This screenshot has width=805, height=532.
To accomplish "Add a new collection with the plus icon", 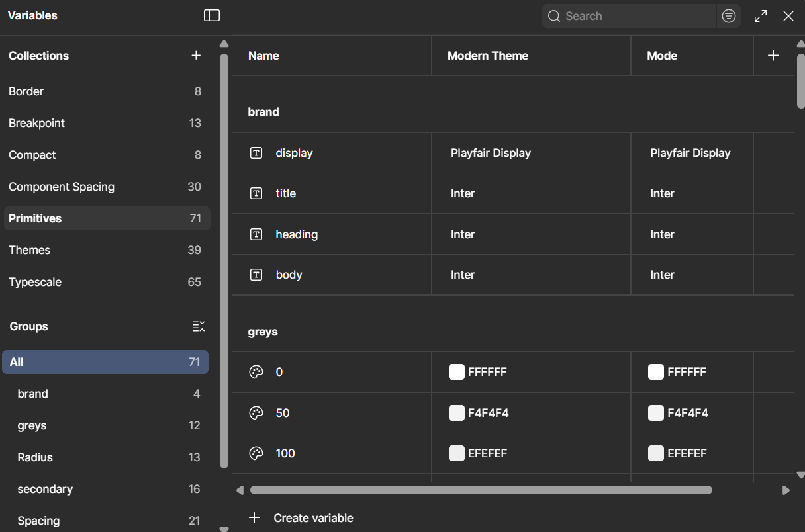I will pyautogui.click(x=196, y=56).
